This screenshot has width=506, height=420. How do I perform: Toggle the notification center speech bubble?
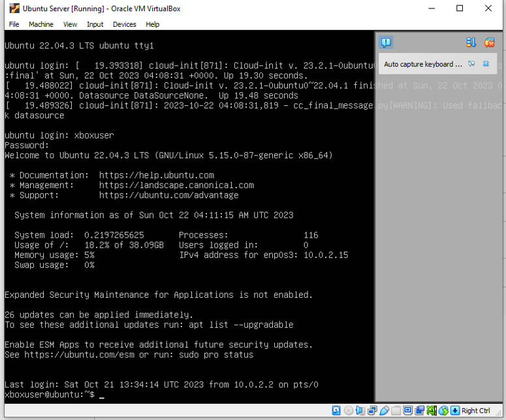pyautogui.click(x=386, y=42)
